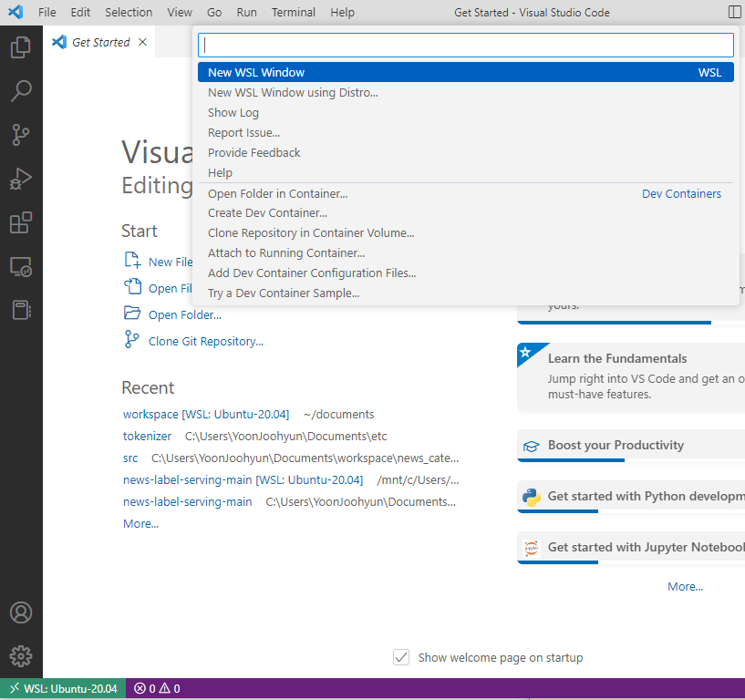This screenshot has width=745, height=700.
Task: Select Create Dev Container...
Action: pyautogui.click(x=466, y=212)
